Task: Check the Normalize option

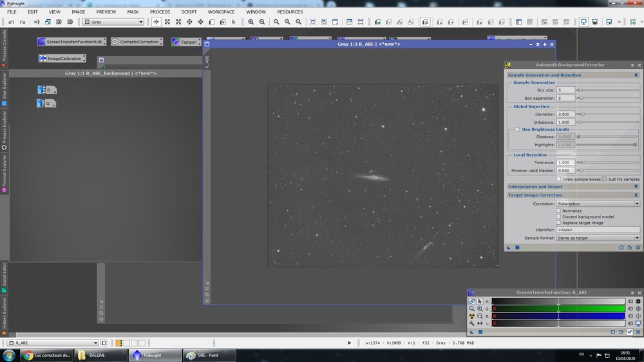Action: pos(558,211)
